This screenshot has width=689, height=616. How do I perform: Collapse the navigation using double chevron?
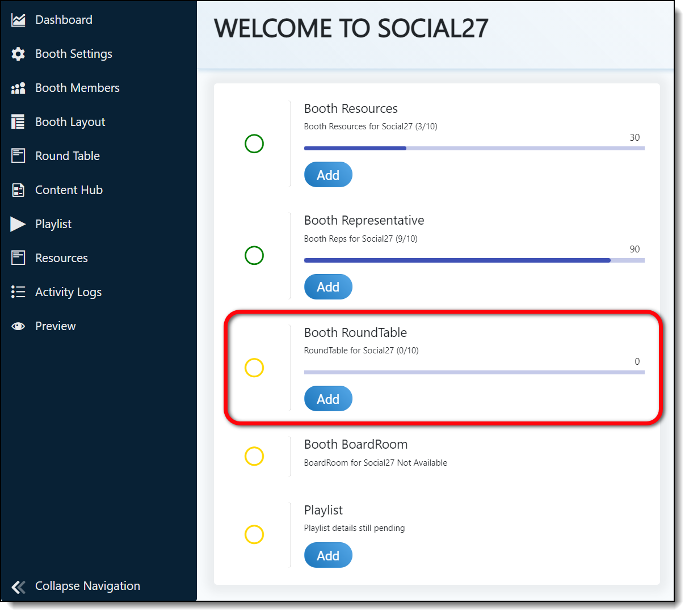[x=18, y=587]
